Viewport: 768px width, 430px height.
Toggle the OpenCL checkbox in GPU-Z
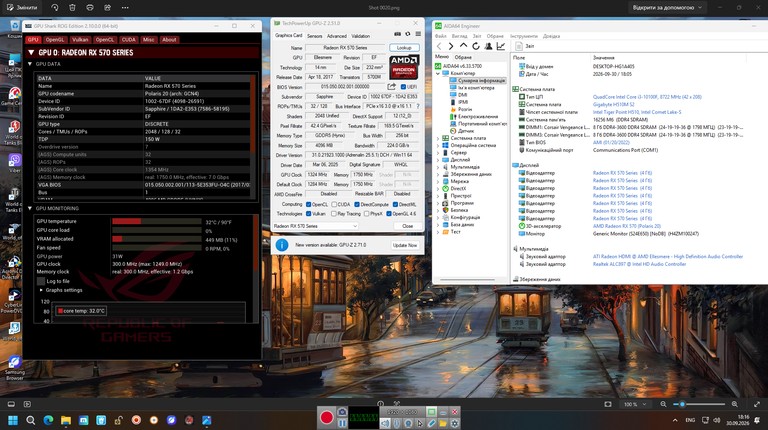pyautogui.click(x=309, y=204)
